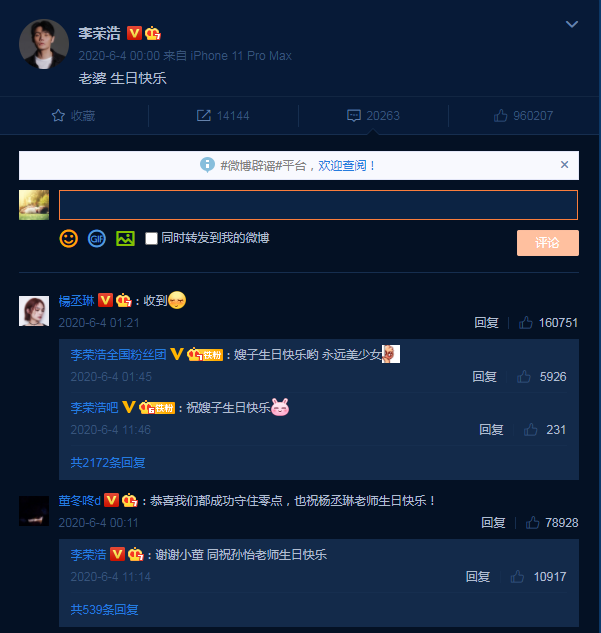Select the comments tab showing 20263

373,116
